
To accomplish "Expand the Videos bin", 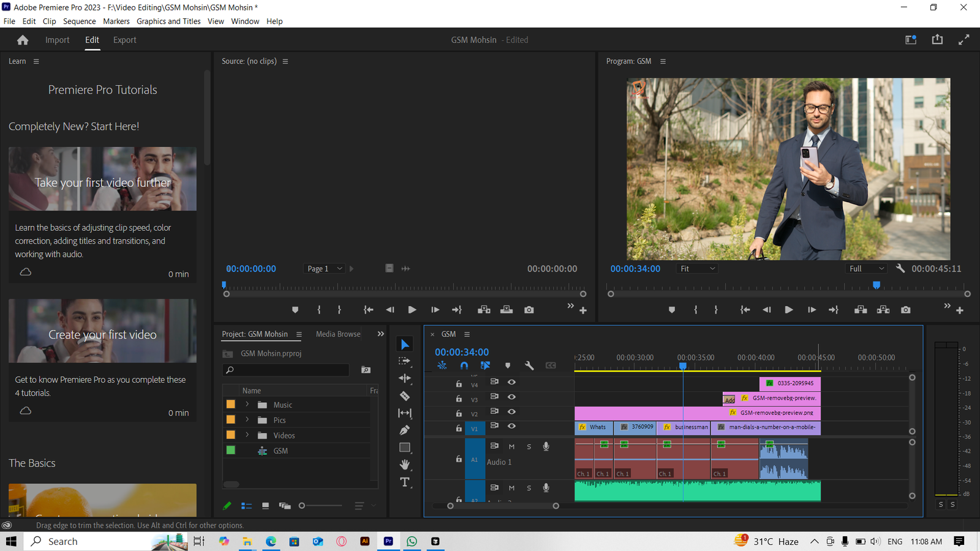I will (x=247, y=435).
